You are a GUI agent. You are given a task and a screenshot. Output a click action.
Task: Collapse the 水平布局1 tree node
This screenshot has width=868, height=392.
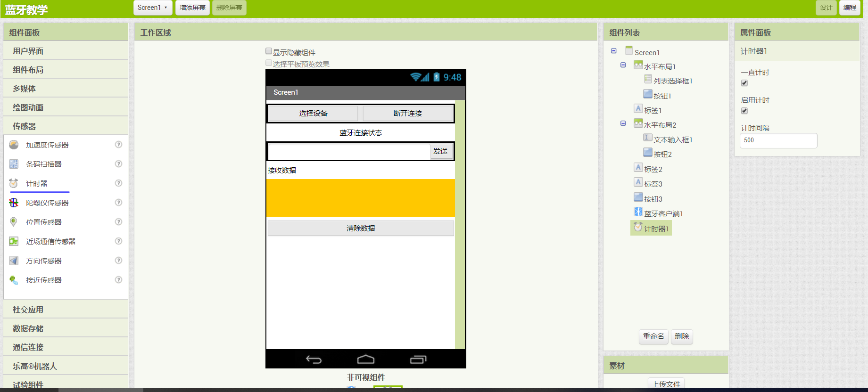623,65
